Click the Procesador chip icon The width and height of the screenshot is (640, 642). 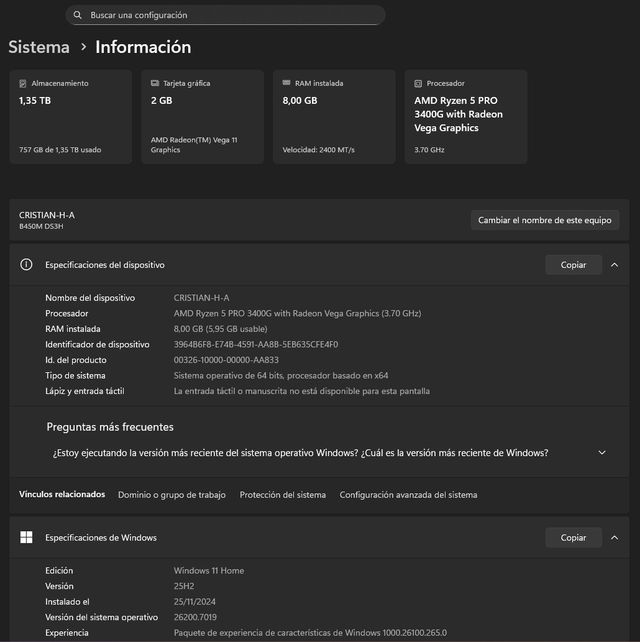pos(418,84)
